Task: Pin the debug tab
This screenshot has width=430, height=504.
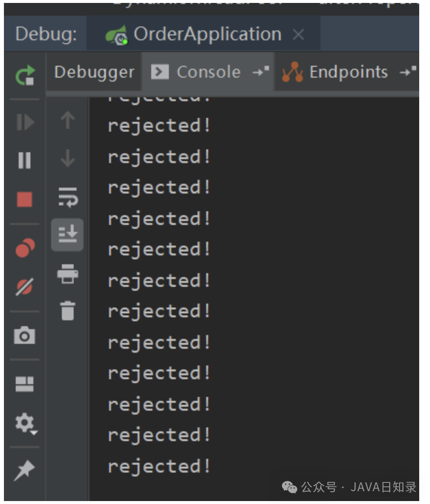Action: (25, 471)
